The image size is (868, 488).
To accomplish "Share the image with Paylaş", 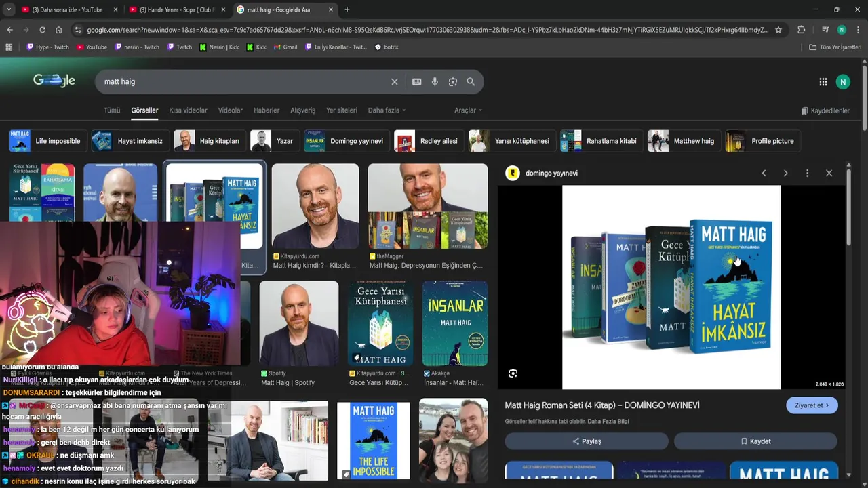I will tap(587, 441).
